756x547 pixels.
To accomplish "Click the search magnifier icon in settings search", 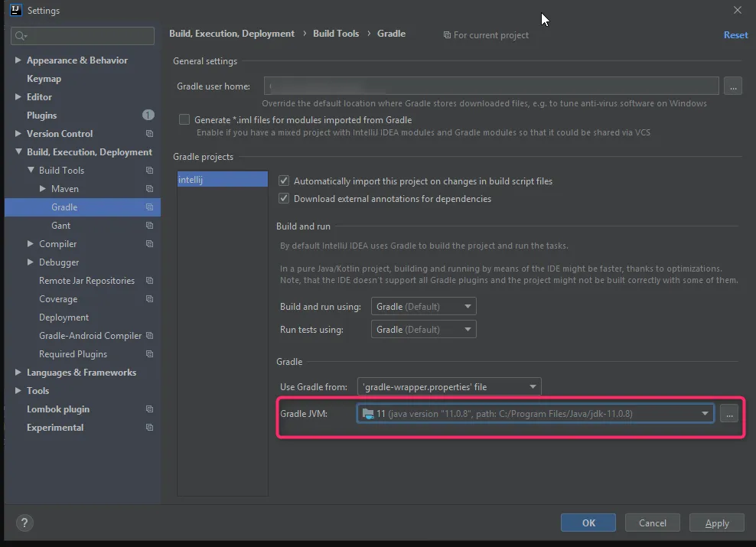I will pyautogui.click(x=21, y=36).
